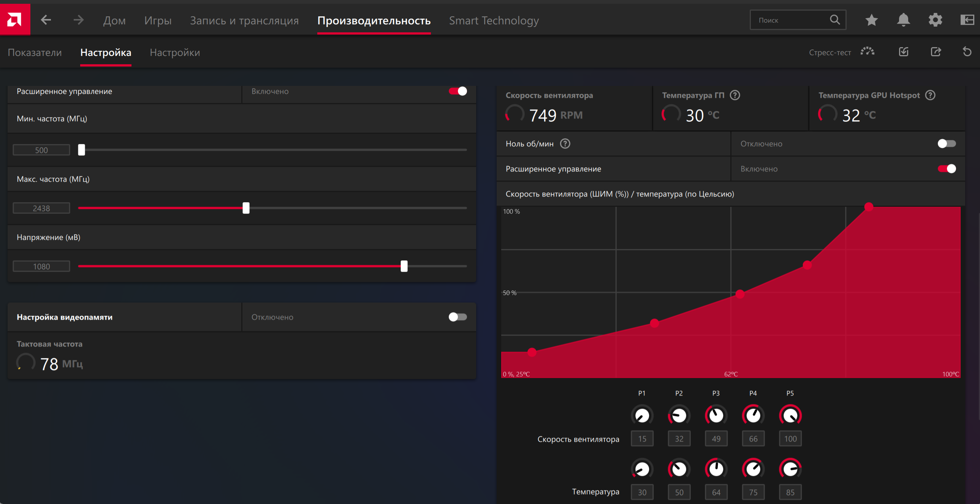Click the AMD logo home icon
This screenshot has height=504, width=980.
tap(15, 19)
